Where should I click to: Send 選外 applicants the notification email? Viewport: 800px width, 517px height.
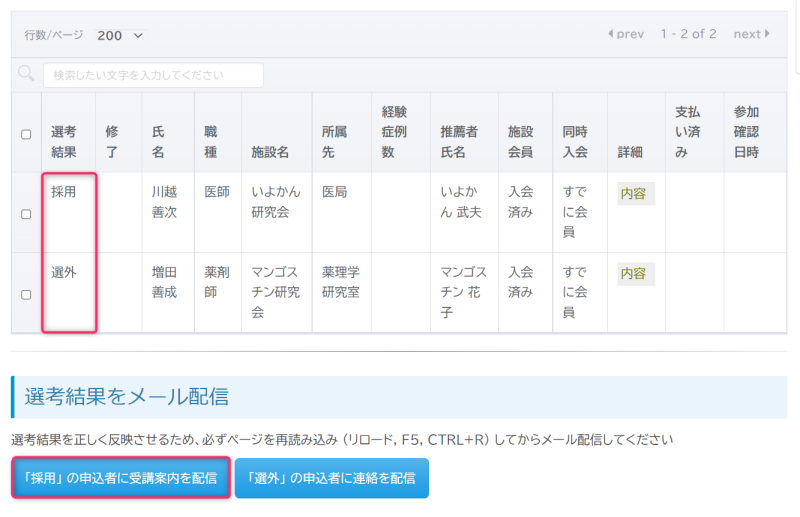pyautogui.click(x=332, y=478)
